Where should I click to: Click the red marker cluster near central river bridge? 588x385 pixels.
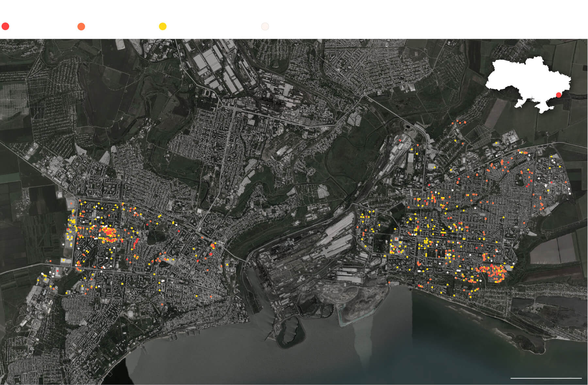pos(212,246)
